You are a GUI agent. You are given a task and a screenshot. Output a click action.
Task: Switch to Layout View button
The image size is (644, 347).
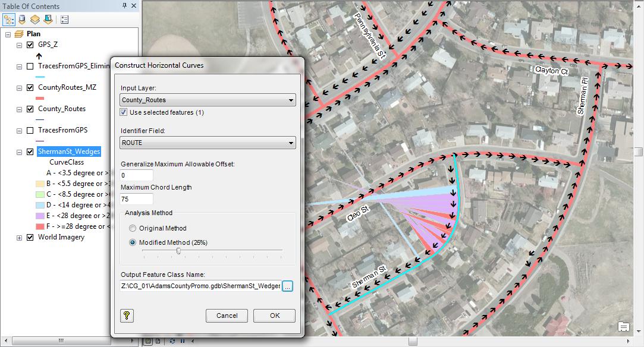tap(158, 341)
